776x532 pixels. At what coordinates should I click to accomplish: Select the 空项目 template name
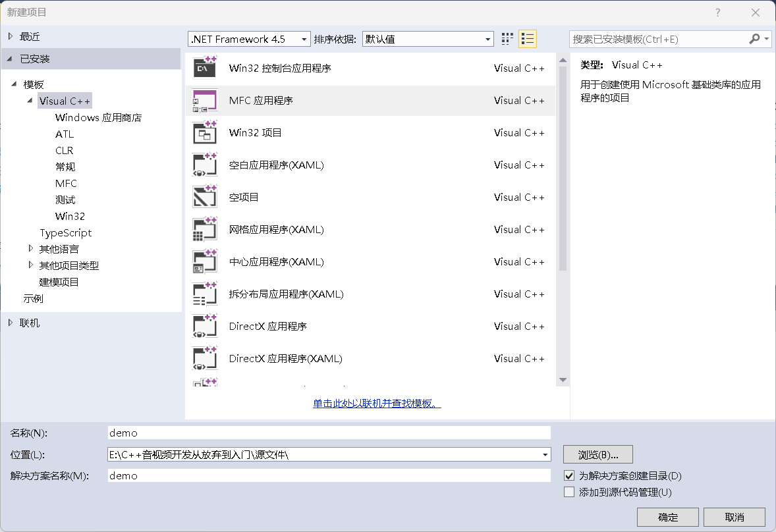[244, 198]
